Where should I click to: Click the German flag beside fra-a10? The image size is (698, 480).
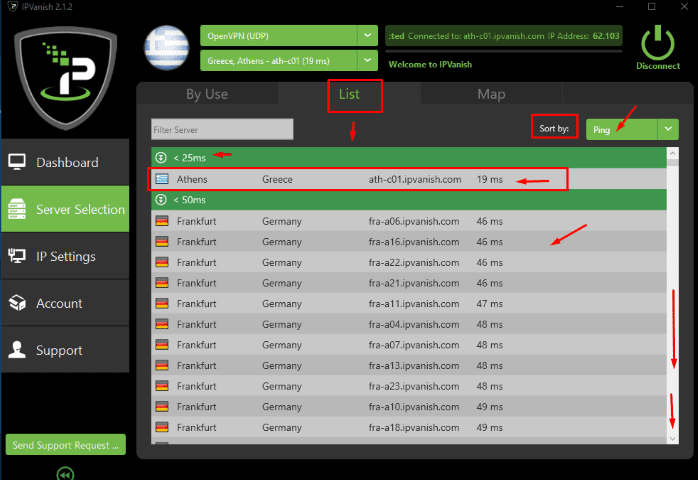162,407
